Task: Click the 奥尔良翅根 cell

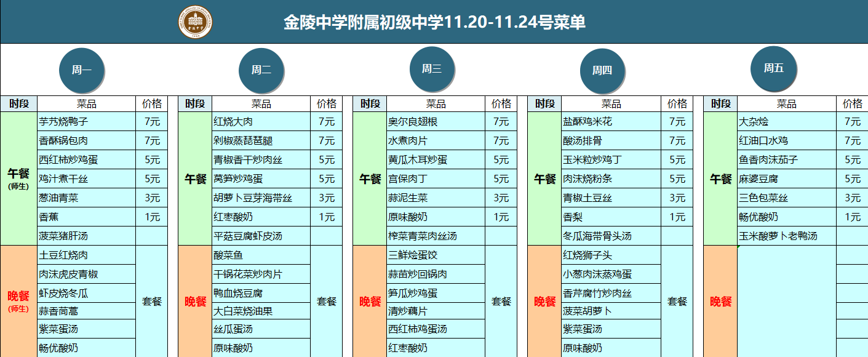Action: click(436, 122)
